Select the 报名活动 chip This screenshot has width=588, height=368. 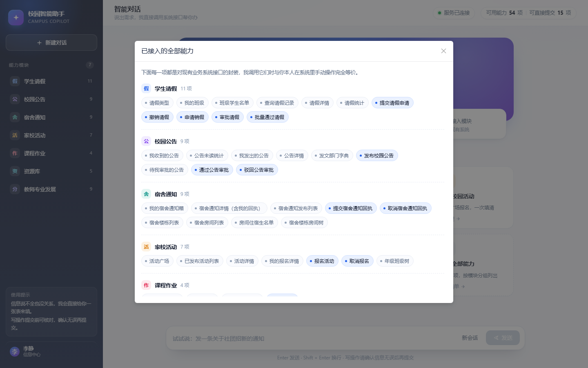[323, 261]
